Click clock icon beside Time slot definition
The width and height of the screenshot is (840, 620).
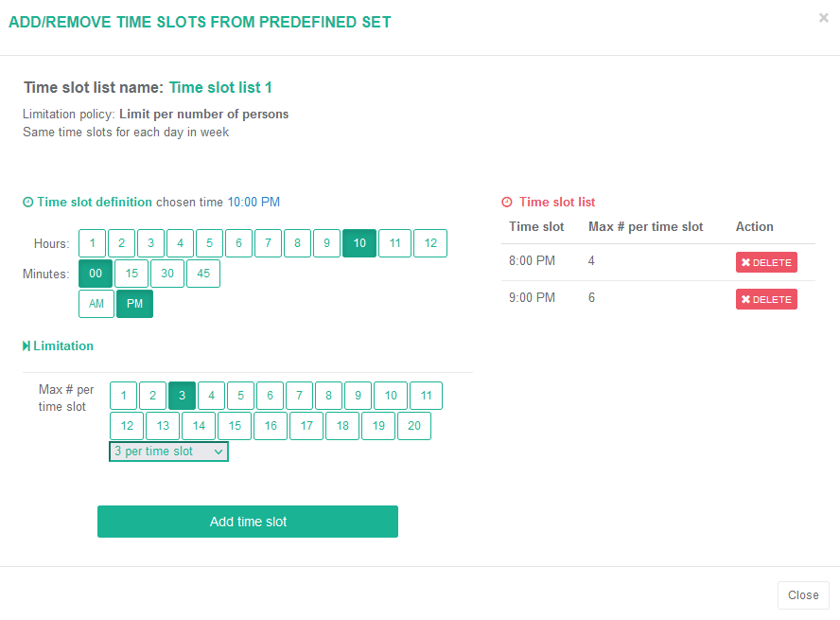pyautogui.click(x=27, y=203)
